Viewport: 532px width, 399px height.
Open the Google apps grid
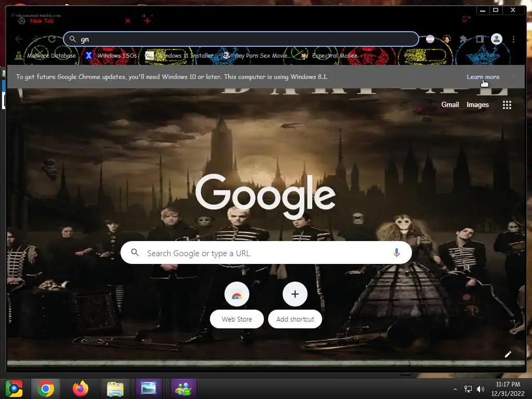tap(507, 105)
